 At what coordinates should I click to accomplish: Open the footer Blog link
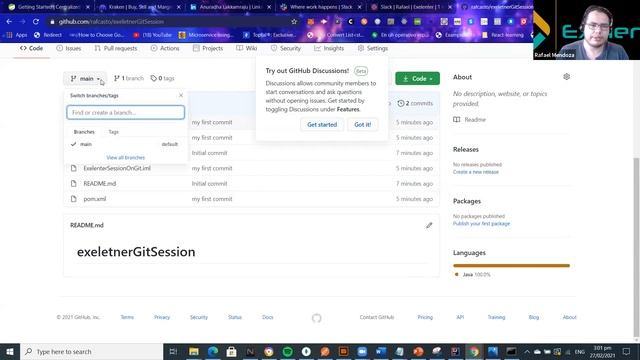[x=533, y=317]
